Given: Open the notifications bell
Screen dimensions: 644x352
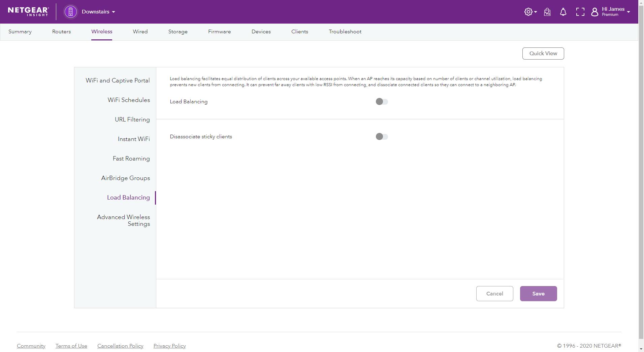Looking at the screenshot, I should (563, 12).
